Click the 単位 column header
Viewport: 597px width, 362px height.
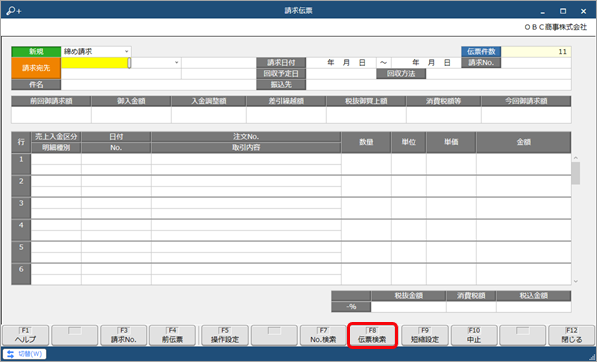point(409,142)
